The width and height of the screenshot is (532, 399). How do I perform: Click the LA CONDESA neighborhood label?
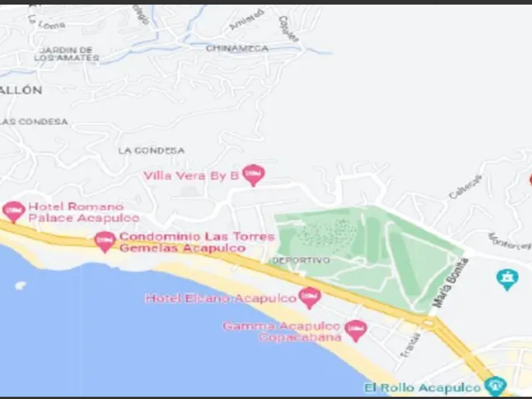tap(151, 150)
